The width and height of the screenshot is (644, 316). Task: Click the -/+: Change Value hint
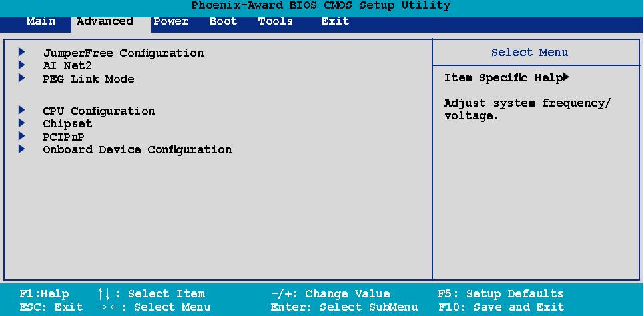330,294
